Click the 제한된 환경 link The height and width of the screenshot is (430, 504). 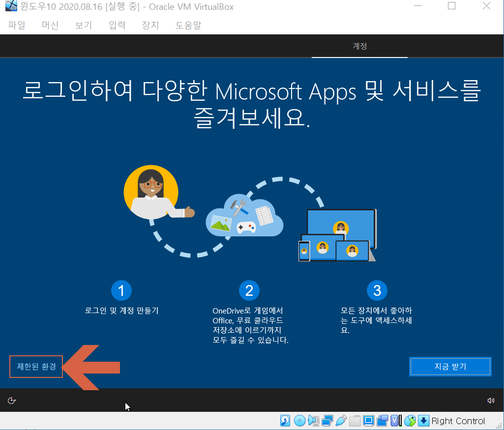[36, 367]
